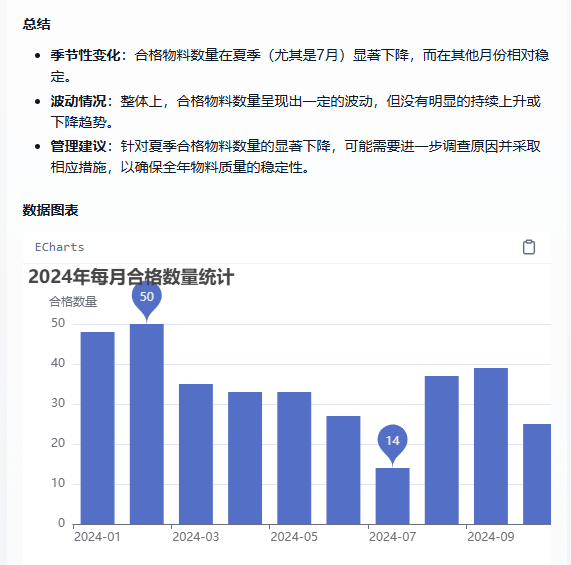Click the 数据图表 section heading
The height and width of the screenshot is (565, 571).
point(51,210)
